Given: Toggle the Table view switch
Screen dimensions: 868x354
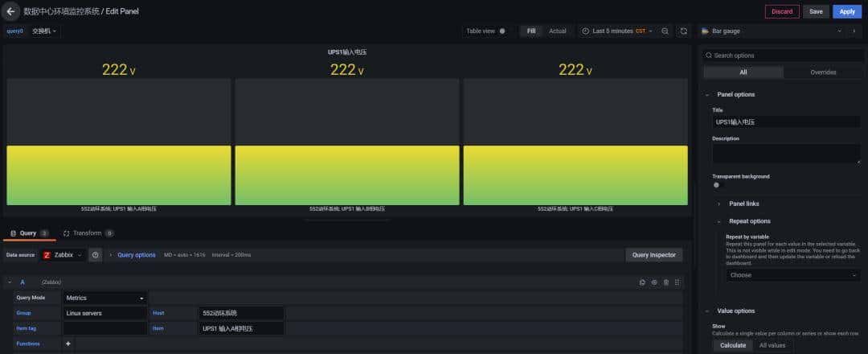Looking at the screenshot, I should click(x=502, y=31).
